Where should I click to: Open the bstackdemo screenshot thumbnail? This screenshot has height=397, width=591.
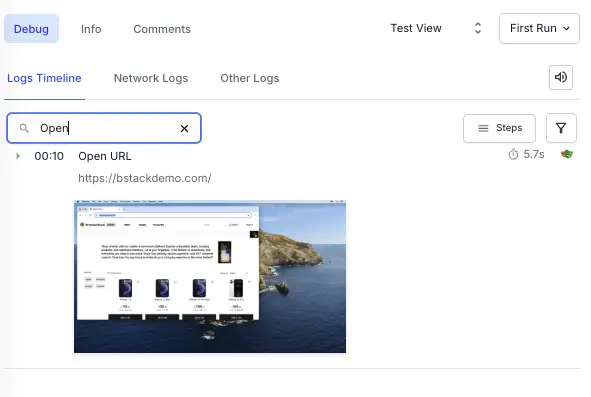[210, 276]
